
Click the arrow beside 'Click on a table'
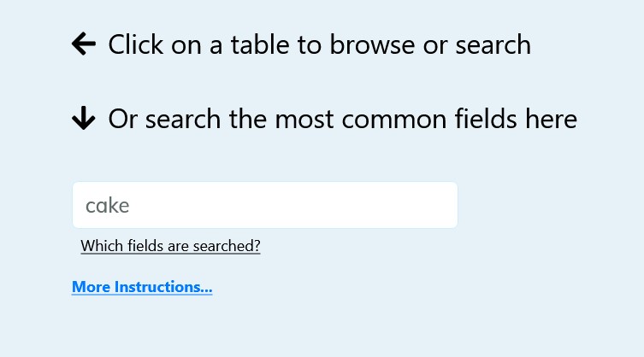pyautogui.click(x=83, y=44)
